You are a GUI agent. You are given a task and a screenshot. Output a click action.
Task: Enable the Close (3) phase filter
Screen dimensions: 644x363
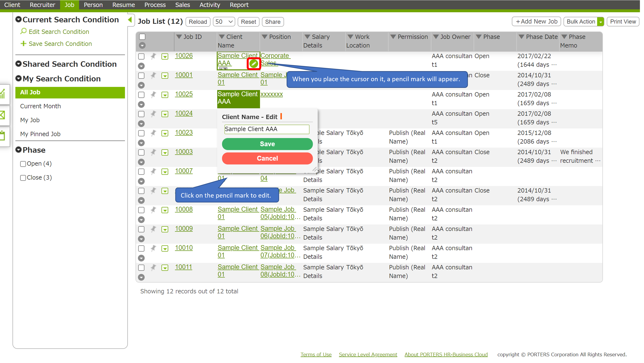tap(23, 178)
